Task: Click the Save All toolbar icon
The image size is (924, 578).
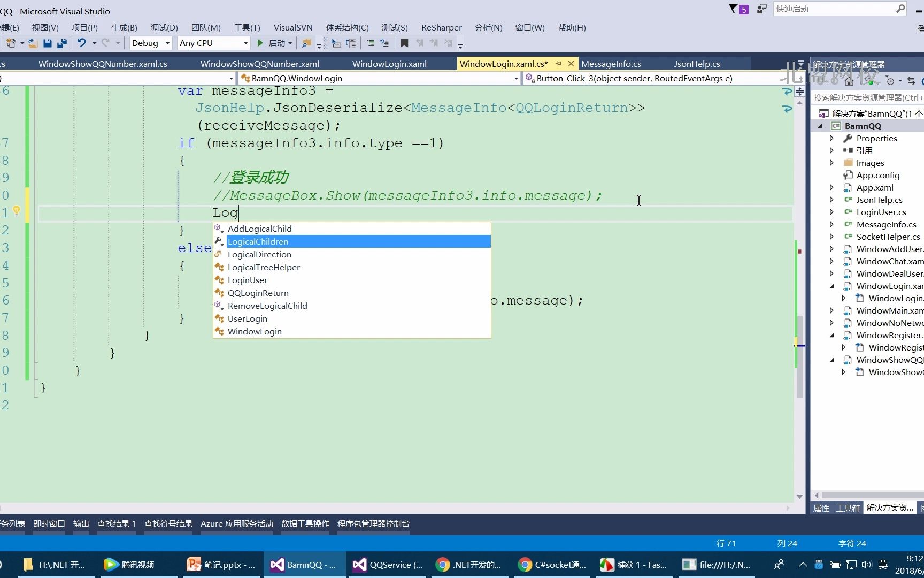Action: tap(62, 43)
